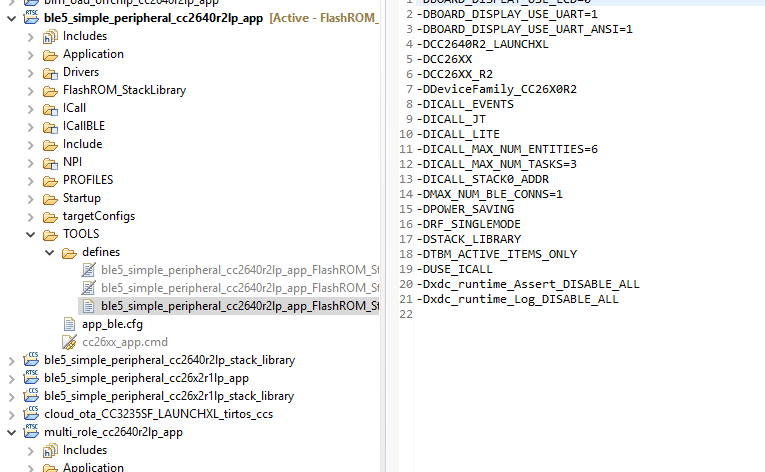Click the ICallBLE linked folder icon
This screenshot has height=472, width=765.
[x=50, y=127]
